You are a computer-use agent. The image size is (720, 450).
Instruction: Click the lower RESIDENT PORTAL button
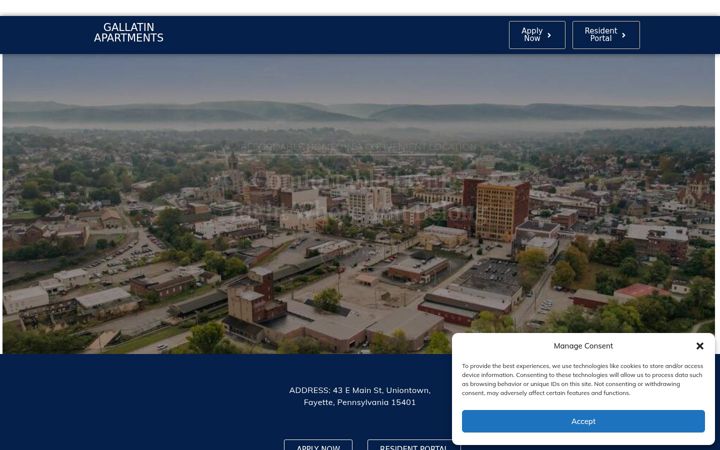413,445
